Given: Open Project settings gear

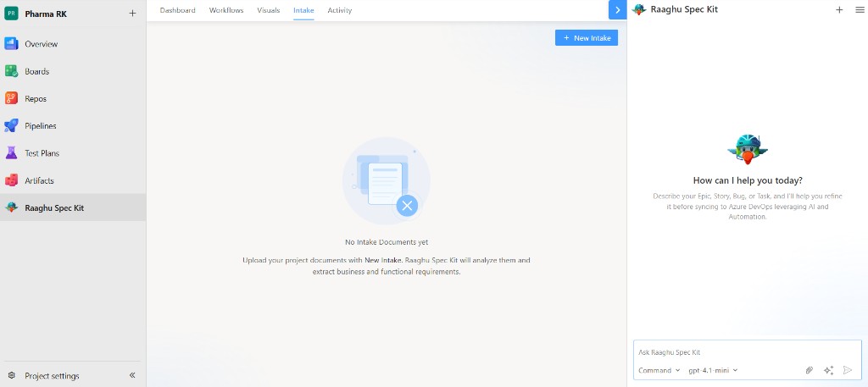Looking at the screenshot, I should pyautogui.click(x=11, y=375).
